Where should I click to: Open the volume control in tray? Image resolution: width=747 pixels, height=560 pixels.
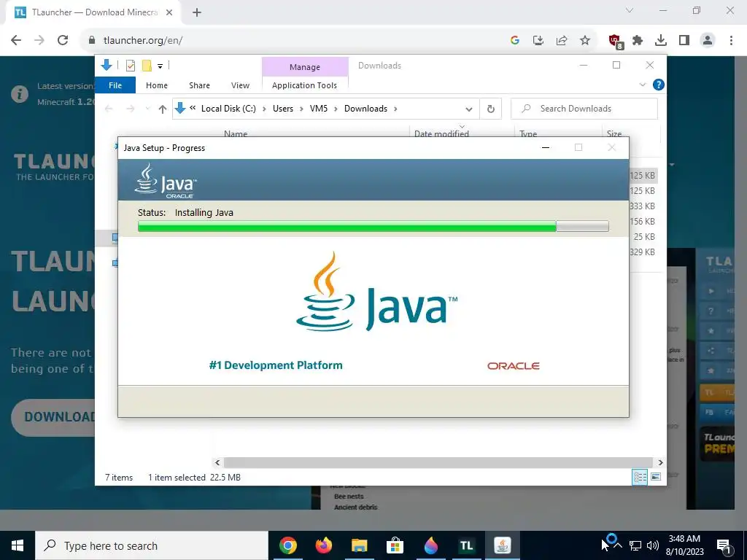coord(653,545)
